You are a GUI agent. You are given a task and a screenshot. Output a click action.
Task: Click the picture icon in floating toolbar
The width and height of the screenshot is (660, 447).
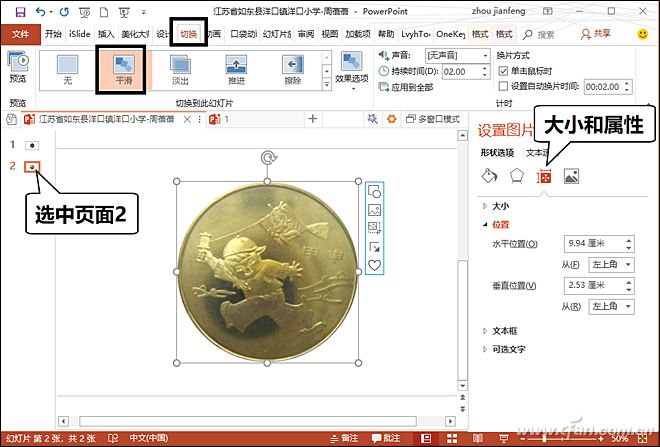[374, 210]
